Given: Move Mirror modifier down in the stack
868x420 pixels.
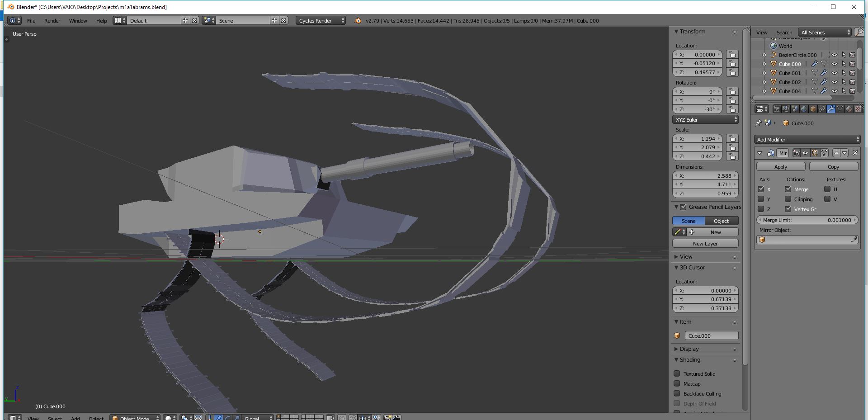Looking at the screenshot, I should click(844, 153).
